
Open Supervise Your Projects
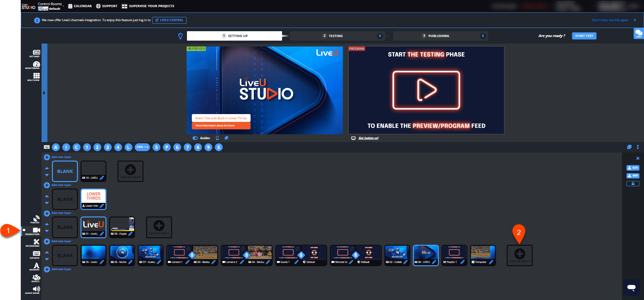(x=148, y=6)
